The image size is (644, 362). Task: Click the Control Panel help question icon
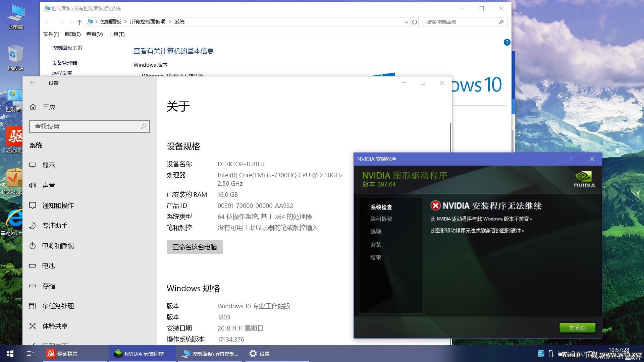507,42
